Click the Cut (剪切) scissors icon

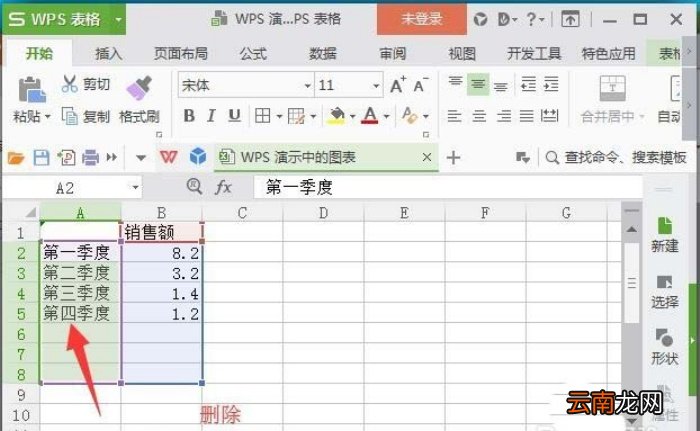tap(69, 84)
